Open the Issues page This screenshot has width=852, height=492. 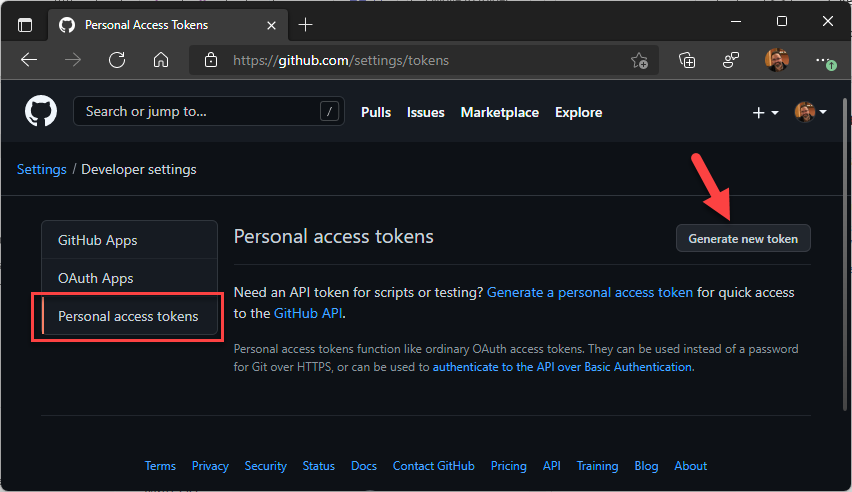[x=425, y=113]
